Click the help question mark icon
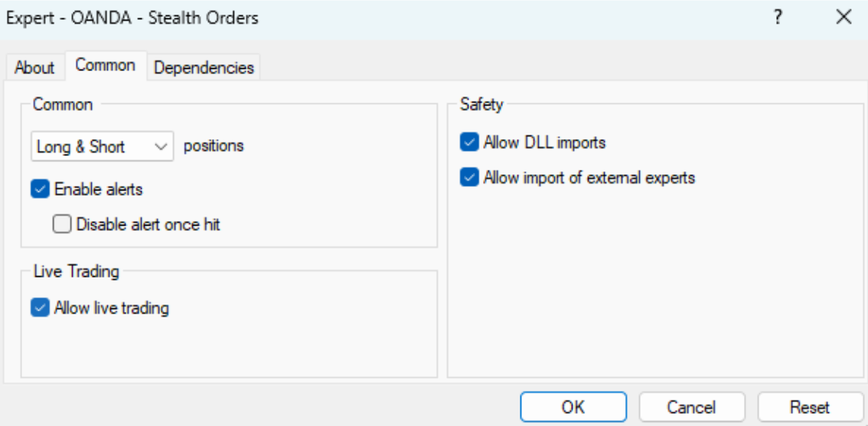The height and width of the screenshot is (426, 868). point(778,18)
